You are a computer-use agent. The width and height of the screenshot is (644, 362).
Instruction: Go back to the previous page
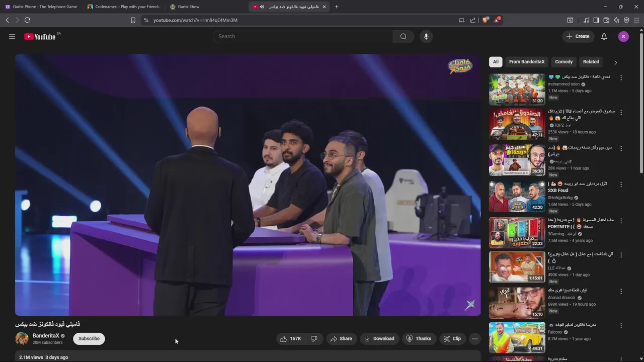point(7,20)
